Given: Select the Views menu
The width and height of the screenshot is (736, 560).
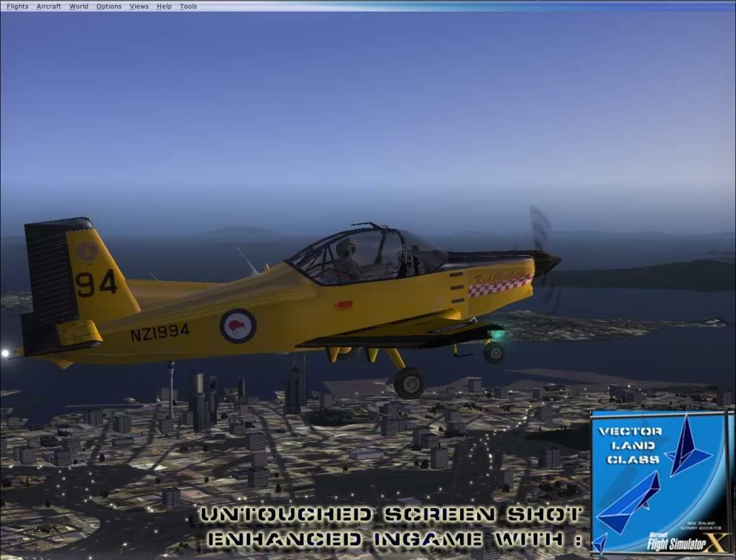Looking at the screenshot, I should pos(139,6).
